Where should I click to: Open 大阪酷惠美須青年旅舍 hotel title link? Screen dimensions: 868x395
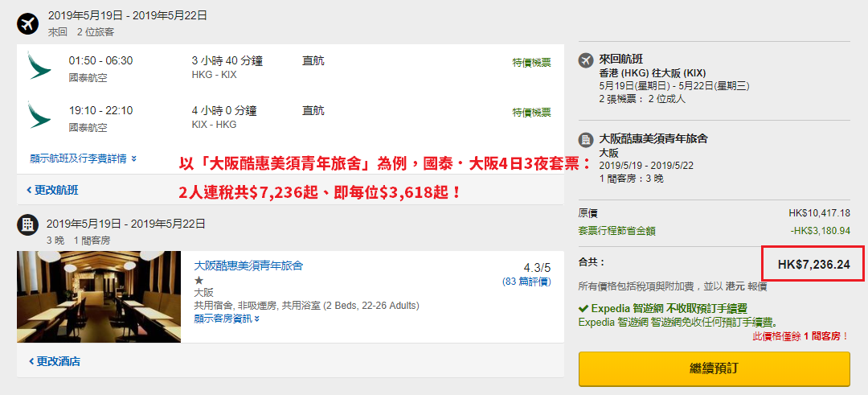tap(248, 266)
